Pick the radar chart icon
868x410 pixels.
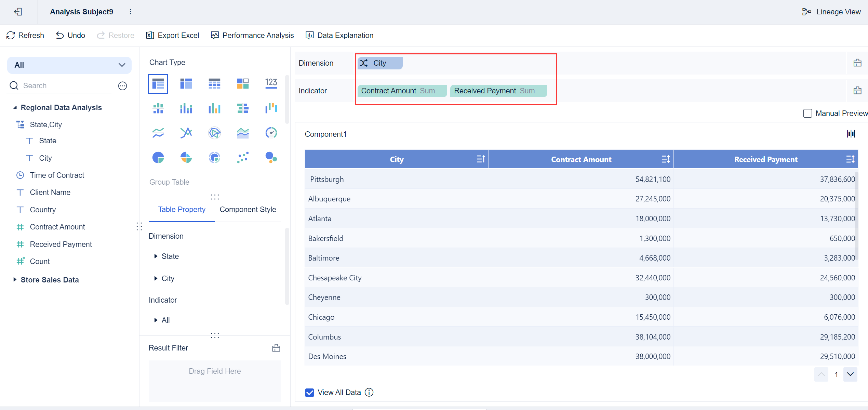click(x=214, y=133)
